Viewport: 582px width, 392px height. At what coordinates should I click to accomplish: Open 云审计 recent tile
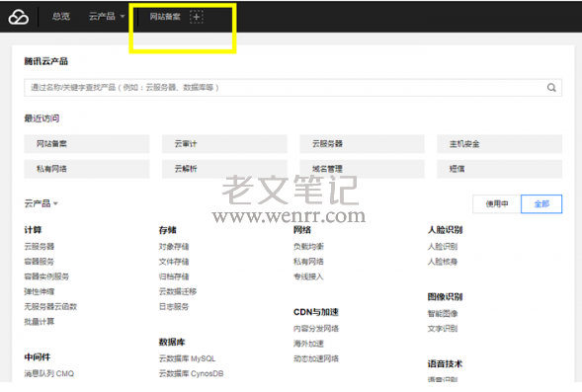(224, 144)
